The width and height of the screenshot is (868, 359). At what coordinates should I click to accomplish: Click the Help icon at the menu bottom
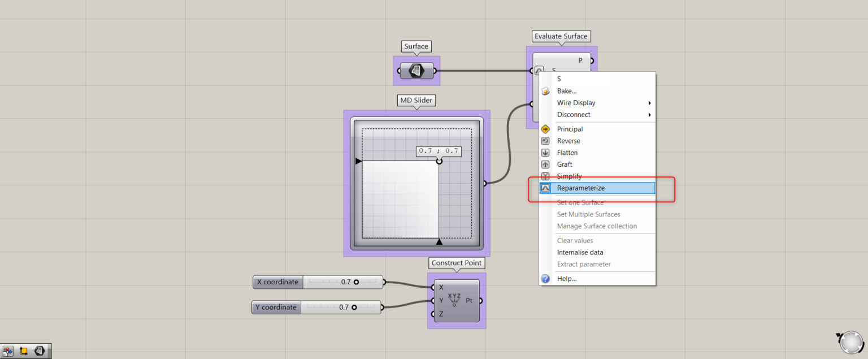(545, 278)
